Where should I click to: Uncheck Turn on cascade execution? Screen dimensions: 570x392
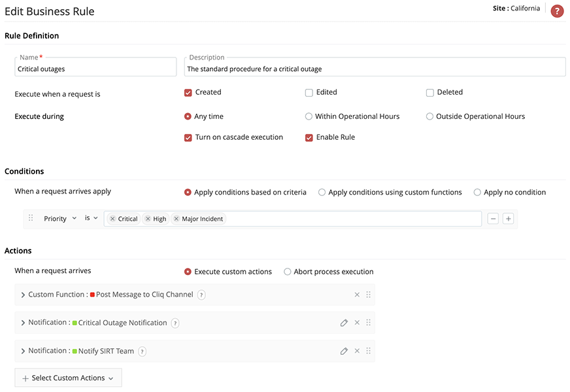click(x=188, y=138)
